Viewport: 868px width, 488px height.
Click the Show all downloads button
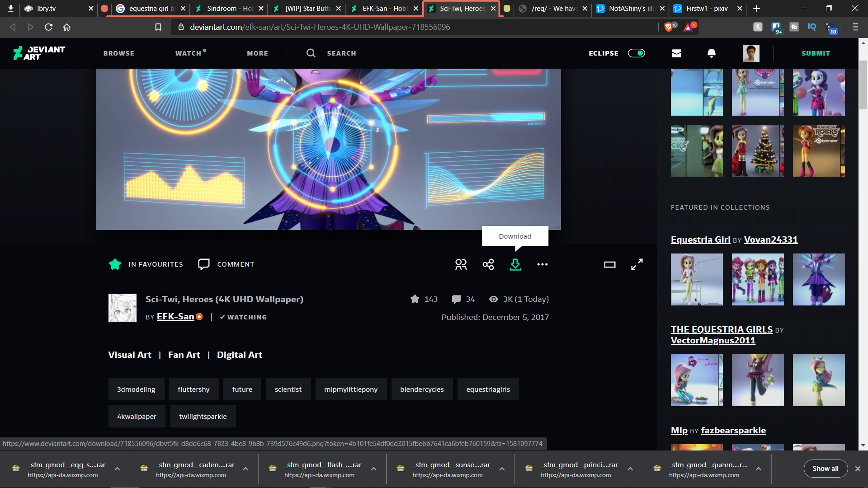coord(826,469)
